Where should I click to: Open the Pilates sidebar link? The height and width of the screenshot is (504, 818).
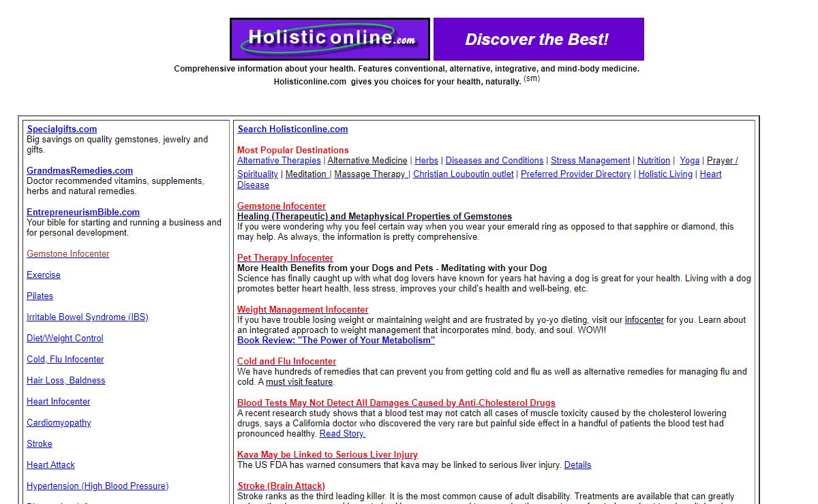click(x=40, y=296)
